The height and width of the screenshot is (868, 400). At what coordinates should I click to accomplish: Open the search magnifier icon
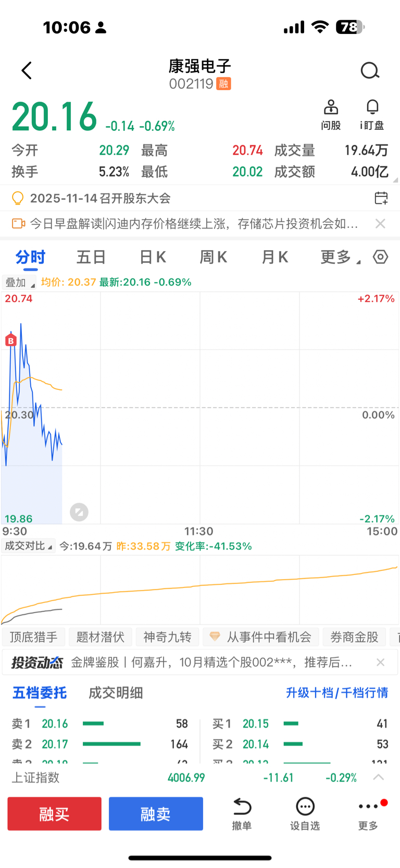[370, 70]
